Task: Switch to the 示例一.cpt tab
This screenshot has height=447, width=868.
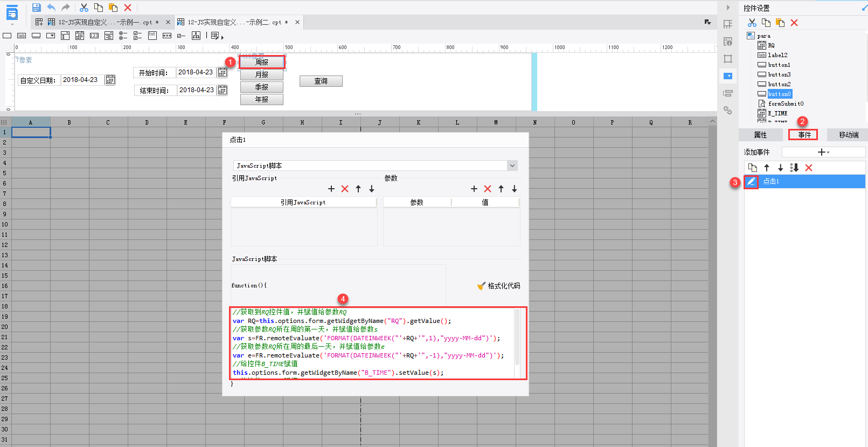Action: [x=102, y=22]
